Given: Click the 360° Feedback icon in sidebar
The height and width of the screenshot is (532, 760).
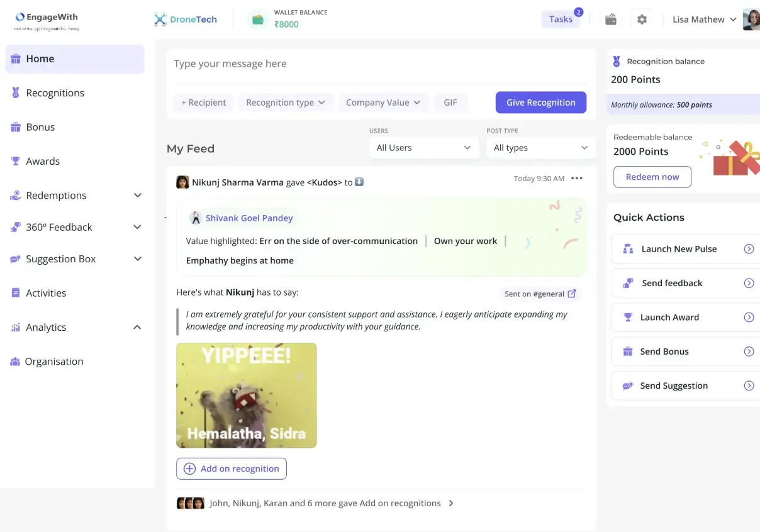Looking at the screenshot, I should [16, 227].
